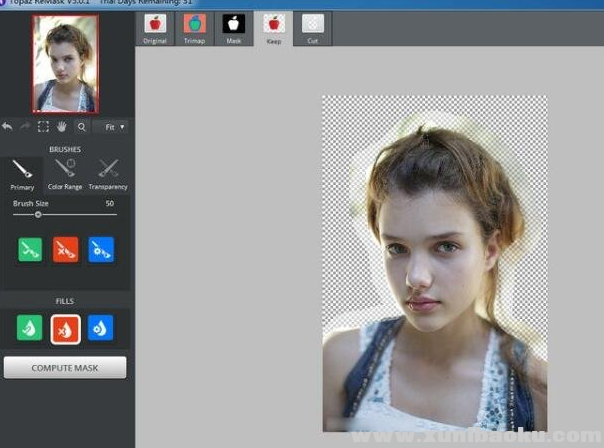Select the marquee selection tool
Viewport: 604px width, 448px height.
(x=43, y=127)
